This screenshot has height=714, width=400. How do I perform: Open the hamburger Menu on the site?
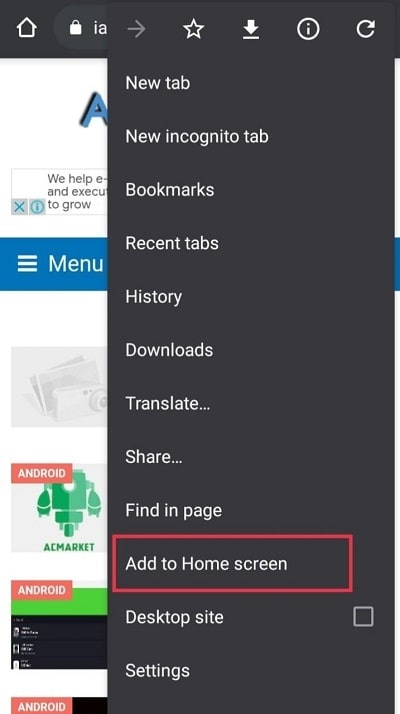click(x=60, y=264)
